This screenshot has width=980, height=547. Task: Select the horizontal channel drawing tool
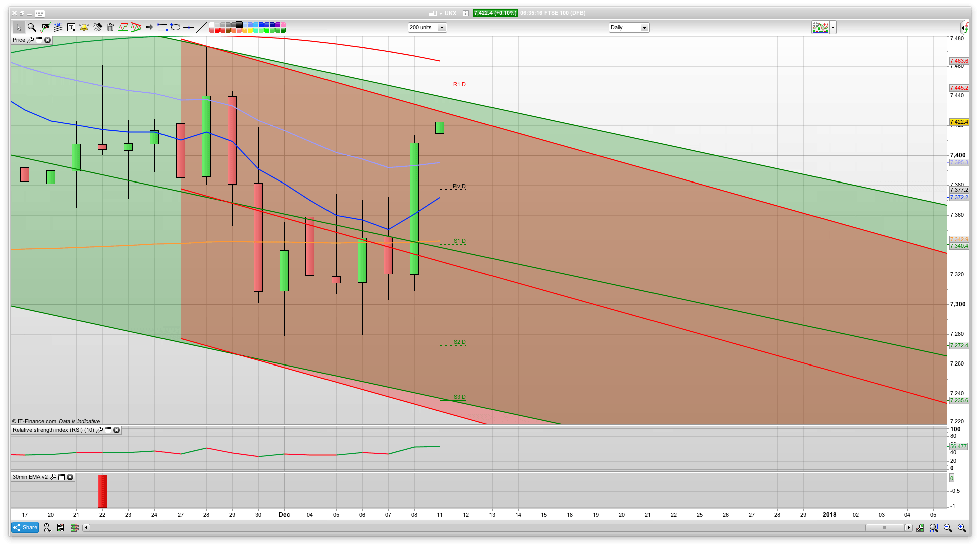click(123, 27)
